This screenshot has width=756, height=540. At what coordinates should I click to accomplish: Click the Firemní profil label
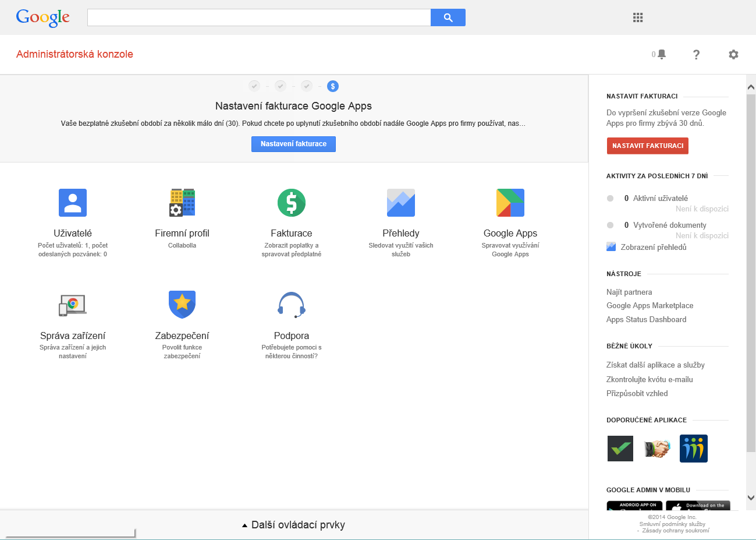click(182, 233)
